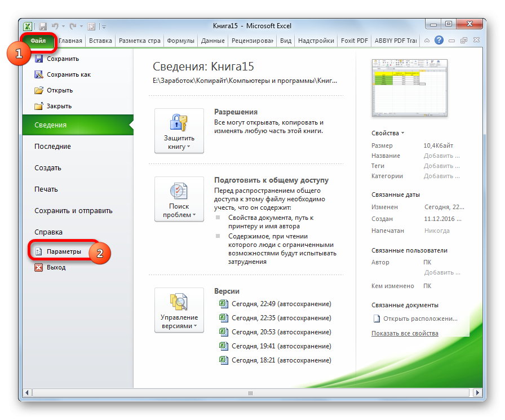
Task: Open autosaved version from 22:35
Action: click(x=275, y=318)
